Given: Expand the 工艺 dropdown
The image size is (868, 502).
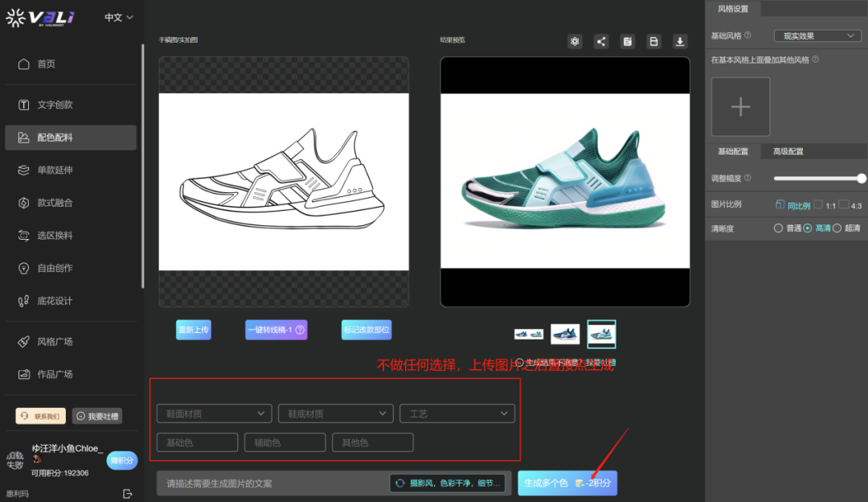Looking at the screenshot, I should pos(457,414).
